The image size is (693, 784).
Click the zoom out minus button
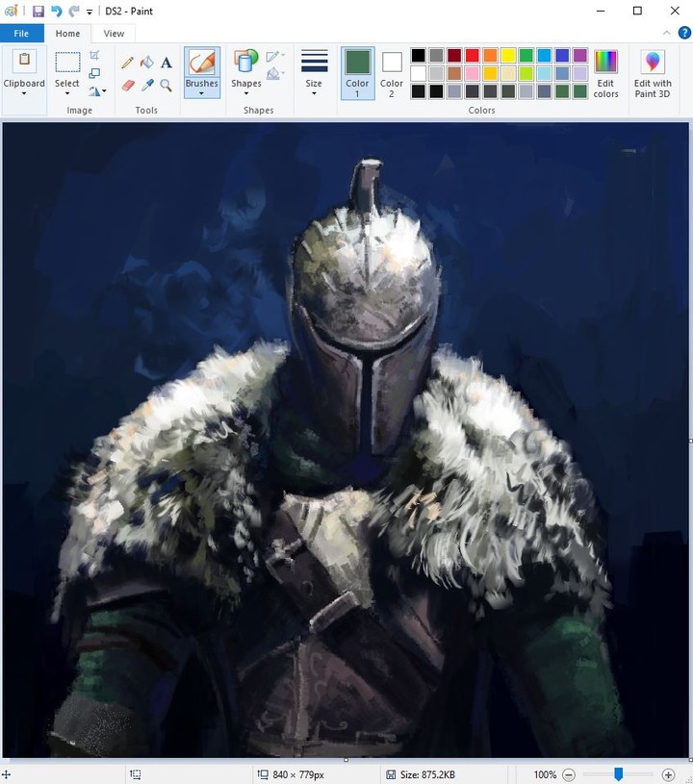[569, 774]
